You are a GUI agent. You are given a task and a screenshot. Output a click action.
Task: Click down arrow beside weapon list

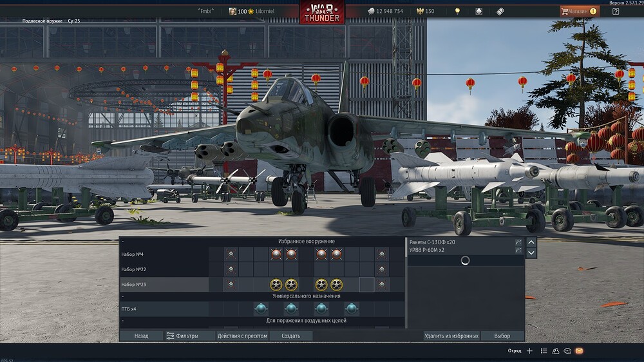(531, 252)
